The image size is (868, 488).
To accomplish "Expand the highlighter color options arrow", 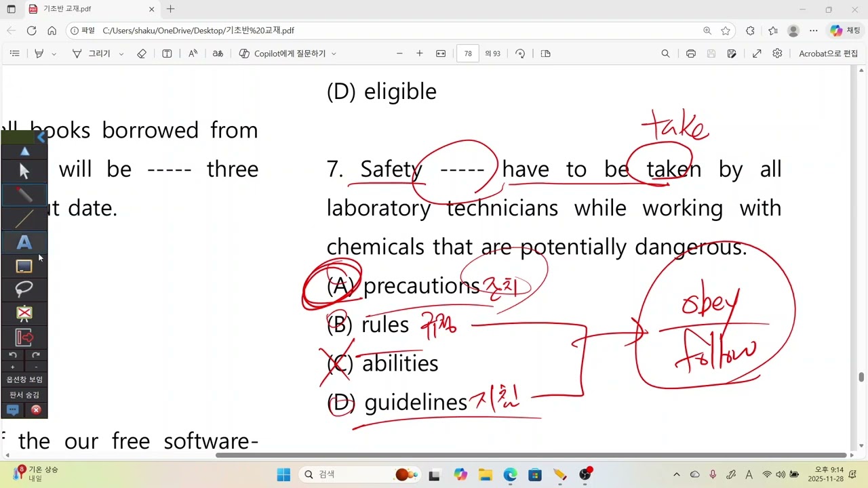I will coord(54,54).
